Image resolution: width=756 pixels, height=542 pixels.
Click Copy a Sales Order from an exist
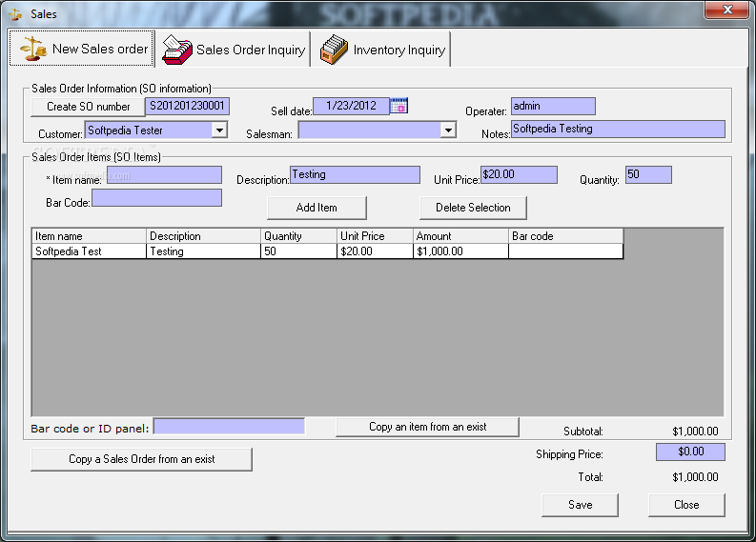pos(142,459)
